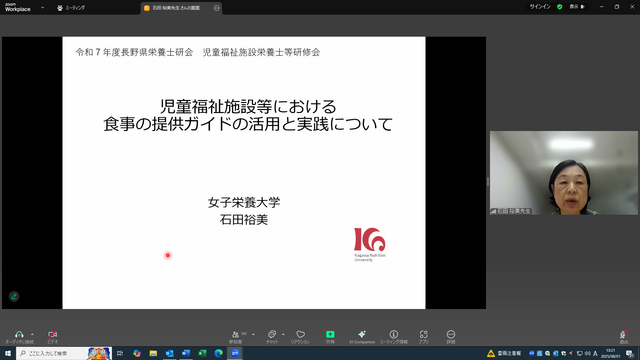Open Outlook from the taskbar

pyautogui.click(x=169, y=353)
